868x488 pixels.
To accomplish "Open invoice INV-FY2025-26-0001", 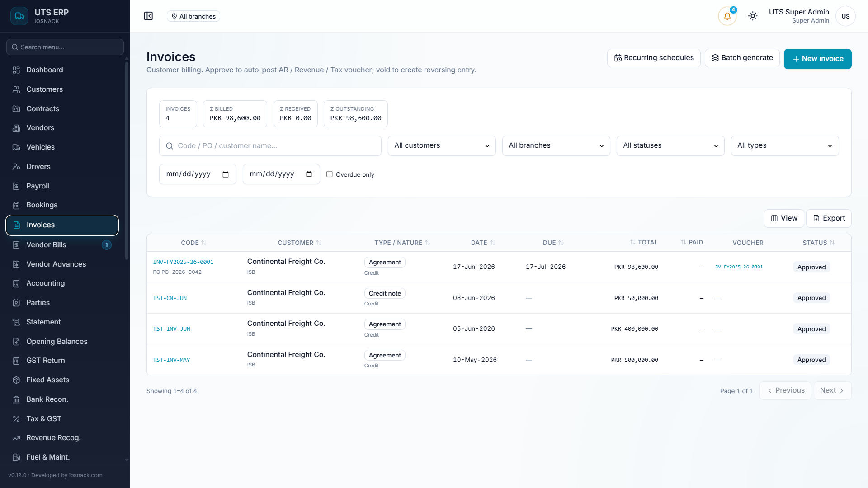I will click(x=183, y=262).
